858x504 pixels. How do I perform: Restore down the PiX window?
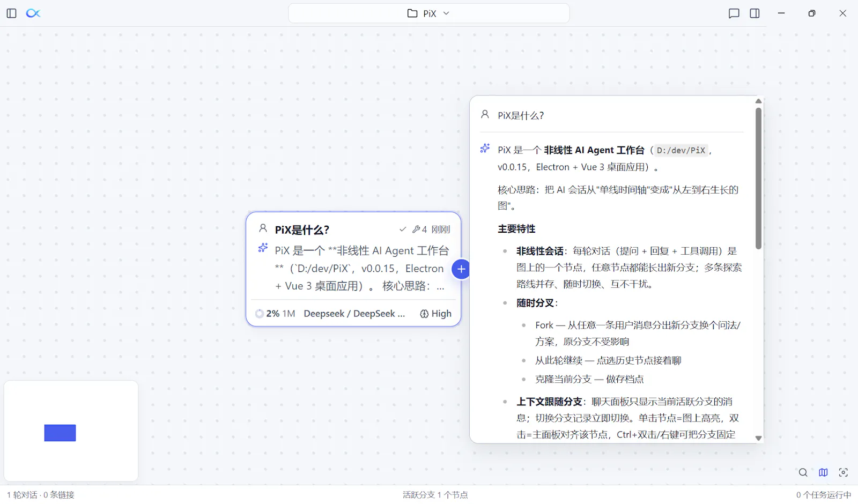[x=812, y=13]
